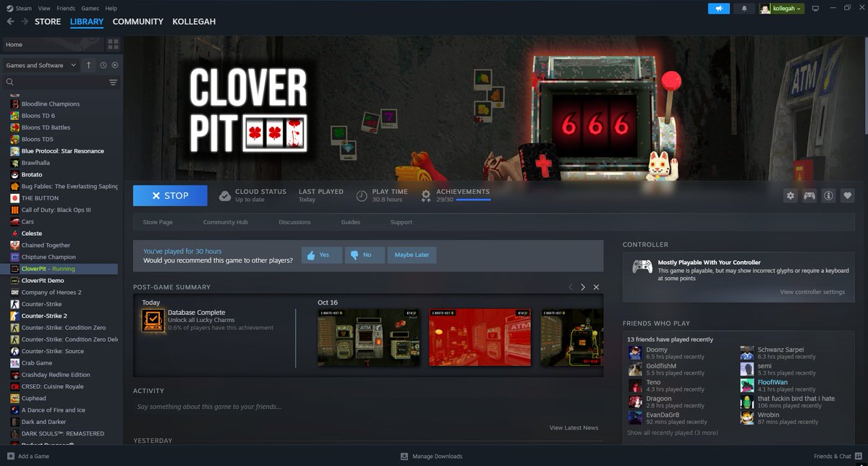The image size is (868, 466).
Task: Open the Friends menu
Action: point(66,8)
